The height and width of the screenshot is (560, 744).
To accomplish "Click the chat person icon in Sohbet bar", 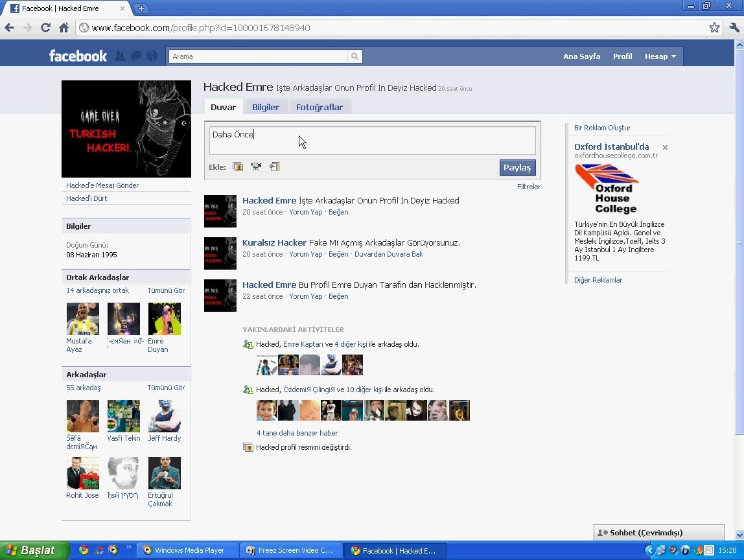I will 603,533.
